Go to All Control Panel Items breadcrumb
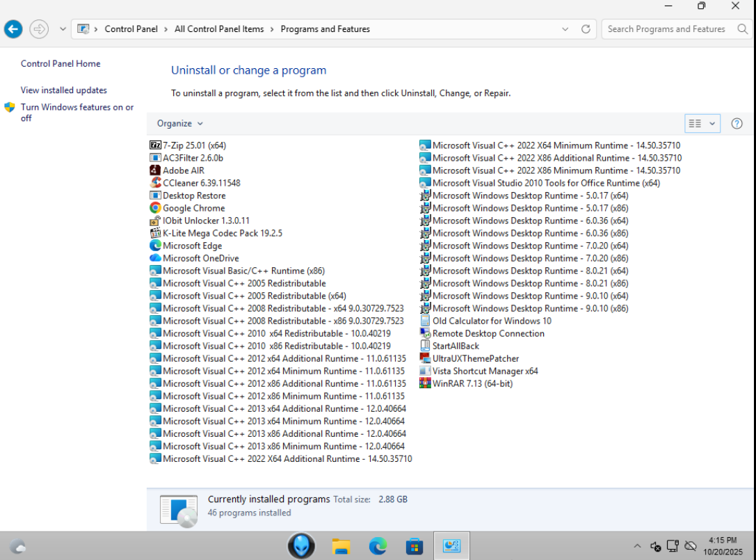 tap(219, 29)
